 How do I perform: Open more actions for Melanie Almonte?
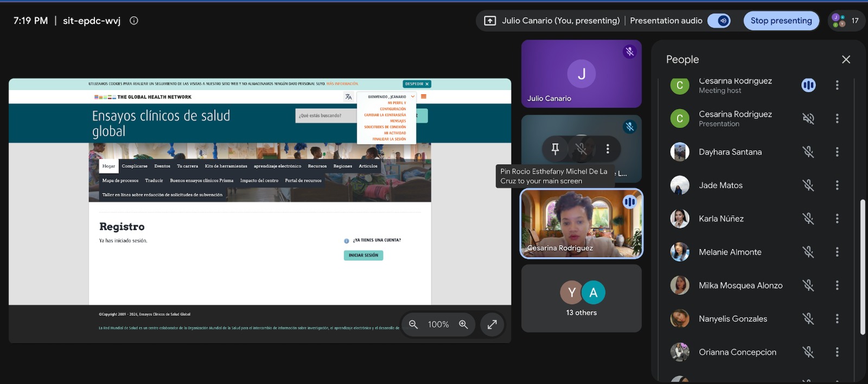tap(837, 252)
